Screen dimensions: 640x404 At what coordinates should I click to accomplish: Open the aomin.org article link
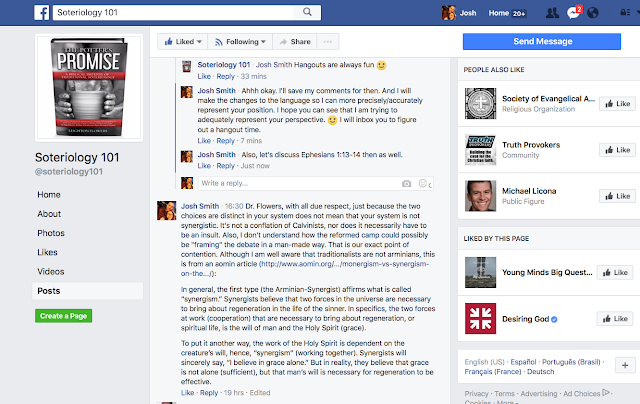coord(305,269)
